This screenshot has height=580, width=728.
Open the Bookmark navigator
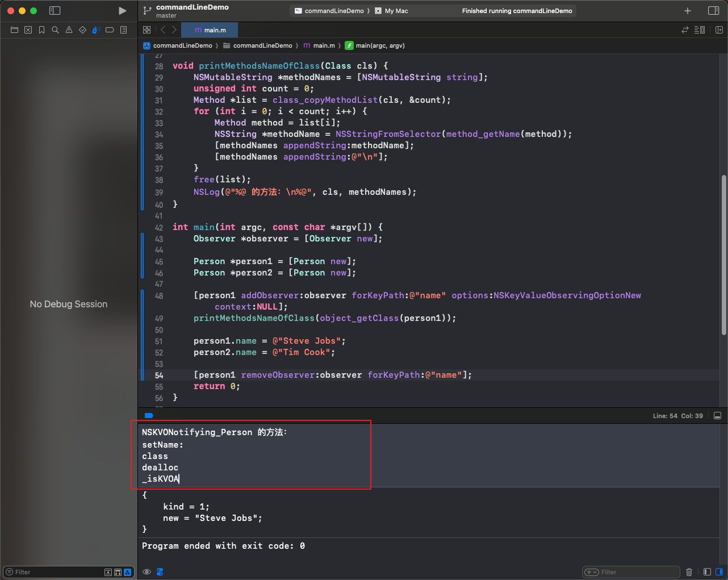[x=41, y=30]
